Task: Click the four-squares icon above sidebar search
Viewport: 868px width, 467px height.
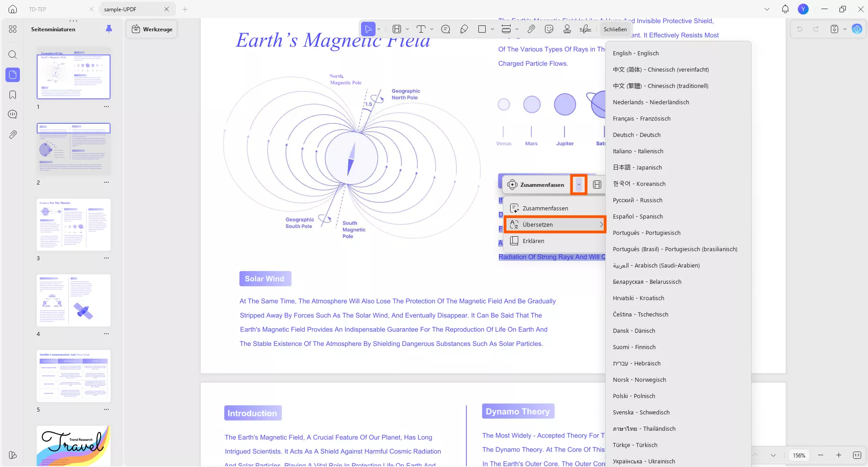Action: click(13, 29)
